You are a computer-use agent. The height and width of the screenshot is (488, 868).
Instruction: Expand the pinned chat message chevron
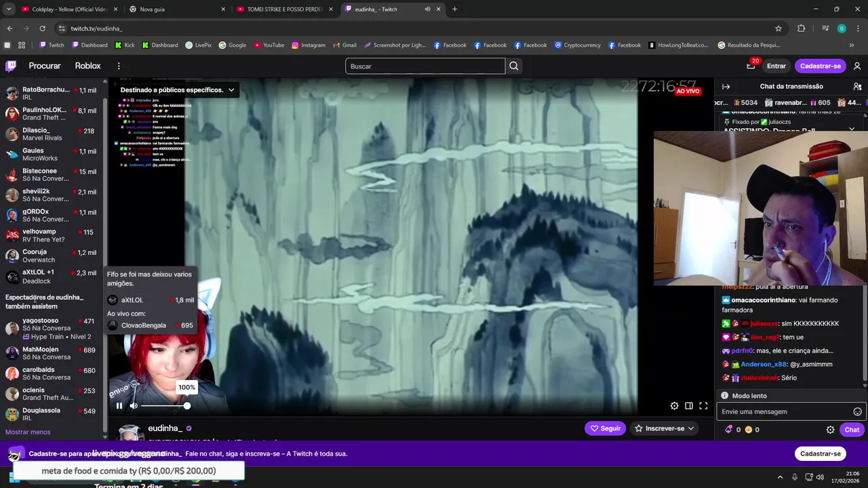852,129
